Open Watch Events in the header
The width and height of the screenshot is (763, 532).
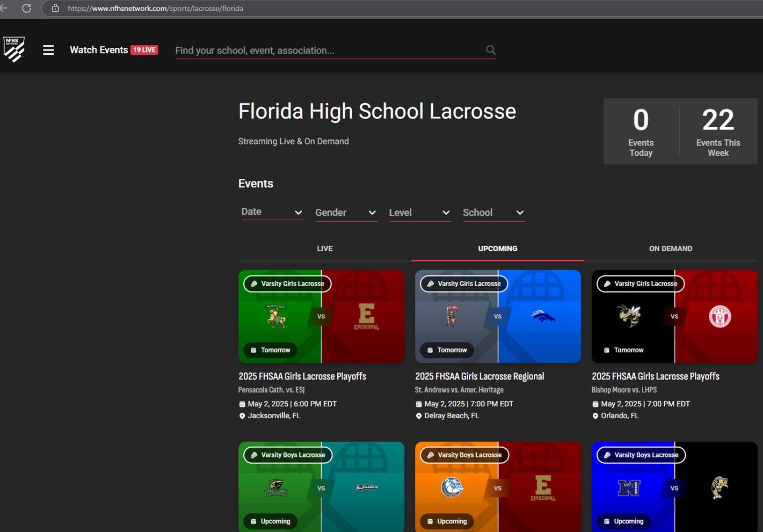(99, 50)
